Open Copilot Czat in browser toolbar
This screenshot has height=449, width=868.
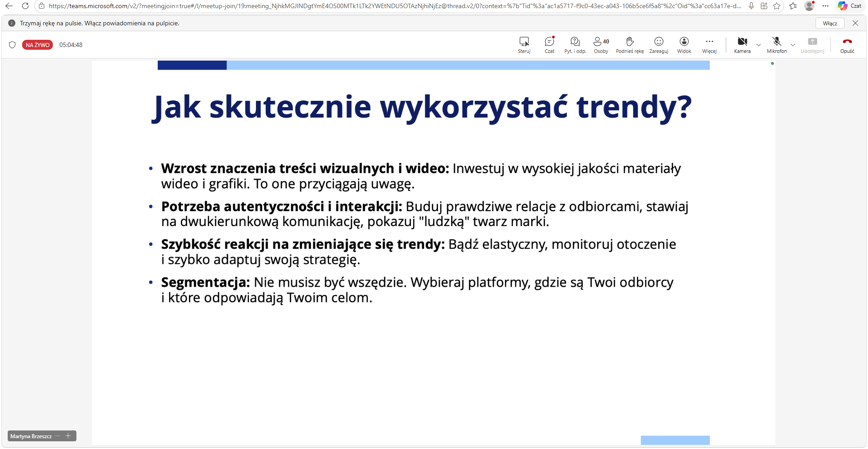click(849, 6)
